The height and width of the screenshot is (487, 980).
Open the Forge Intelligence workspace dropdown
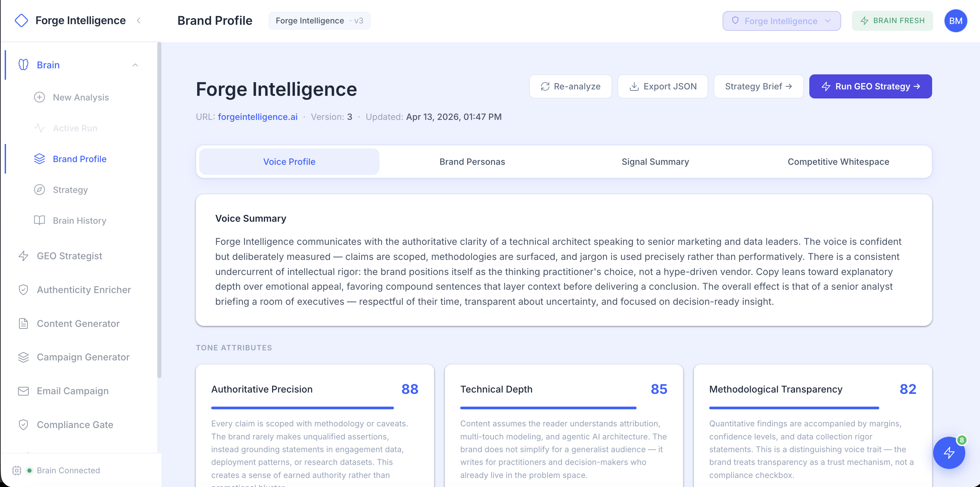point(781,20)
